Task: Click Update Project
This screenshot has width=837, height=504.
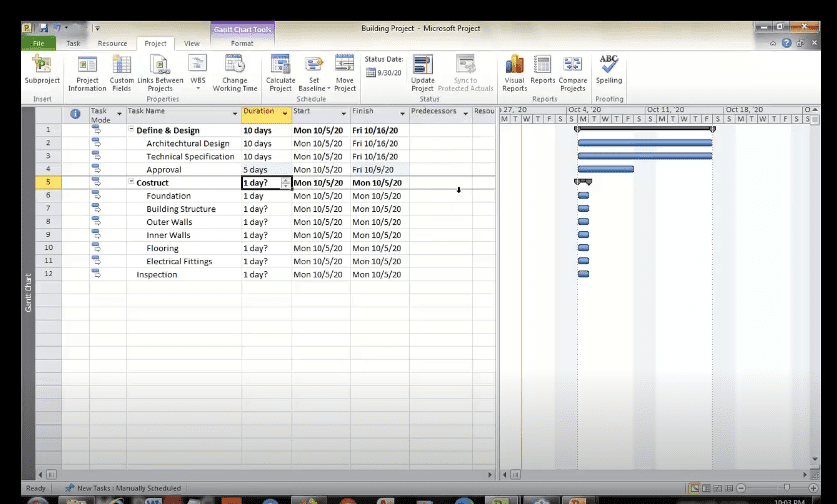Action: 422,73
